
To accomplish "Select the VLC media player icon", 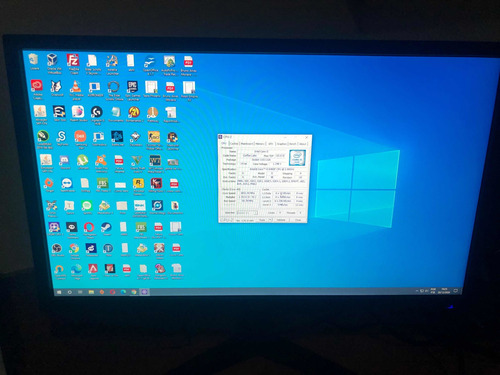I will tap(76, 90).
